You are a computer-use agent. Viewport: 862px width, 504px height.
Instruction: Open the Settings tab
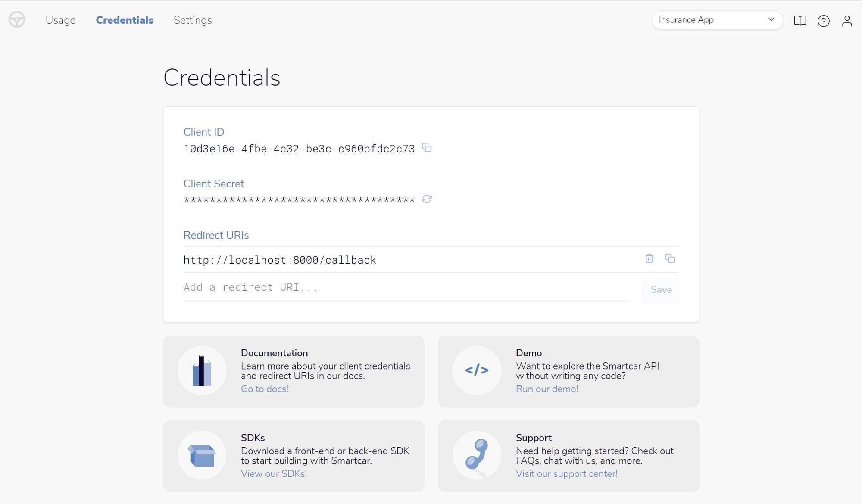[x=193, y=20]
